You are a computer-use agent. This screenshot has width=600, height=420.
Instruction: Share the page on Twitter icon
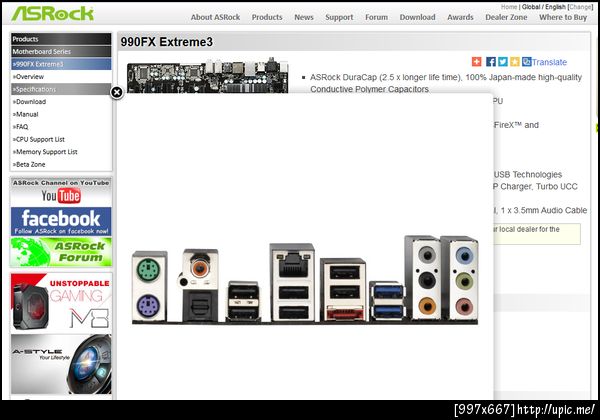coord(503,62)
